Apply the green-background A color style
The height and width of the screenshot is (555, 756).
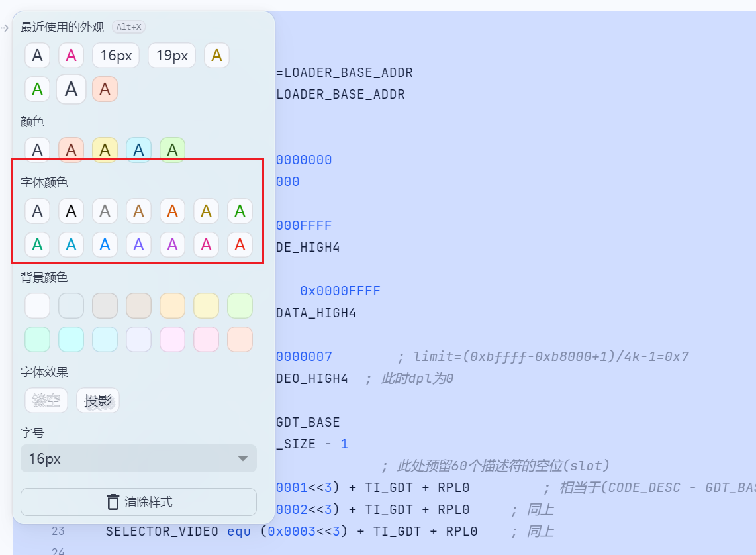pos(172,150)
